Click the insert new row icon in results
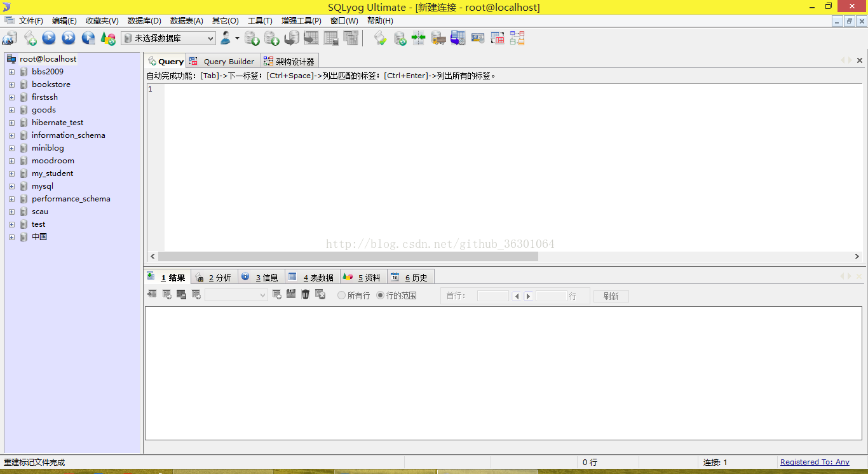This screenshot has width=868, height=474. coord(276,294)
